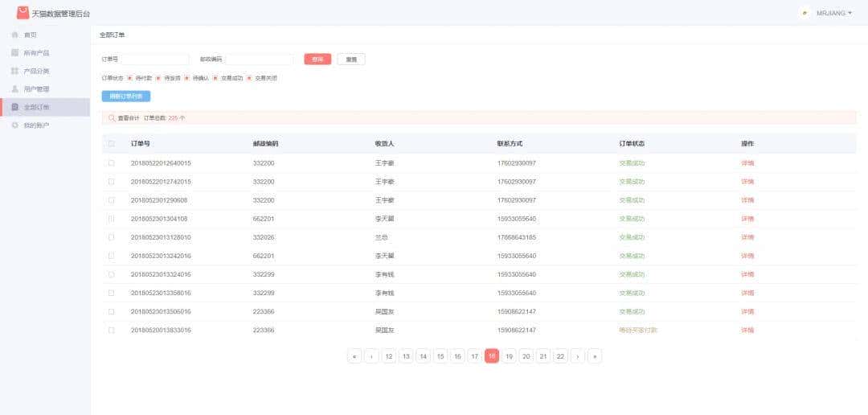Toggle the 待确认 status checkbox
Screen dimensions: 868x415
(x=187, y=78)
